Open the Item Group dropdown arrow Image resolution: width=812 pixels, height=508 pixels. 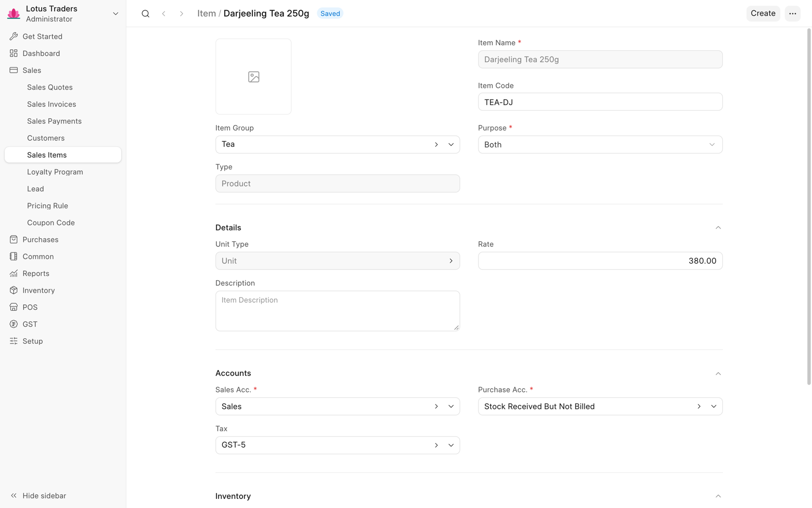[x=451, y=145]
